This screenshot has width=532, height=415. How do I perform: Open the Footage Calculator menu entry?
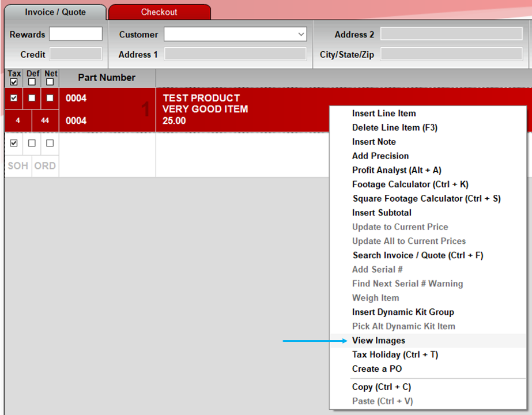(410, 184)
